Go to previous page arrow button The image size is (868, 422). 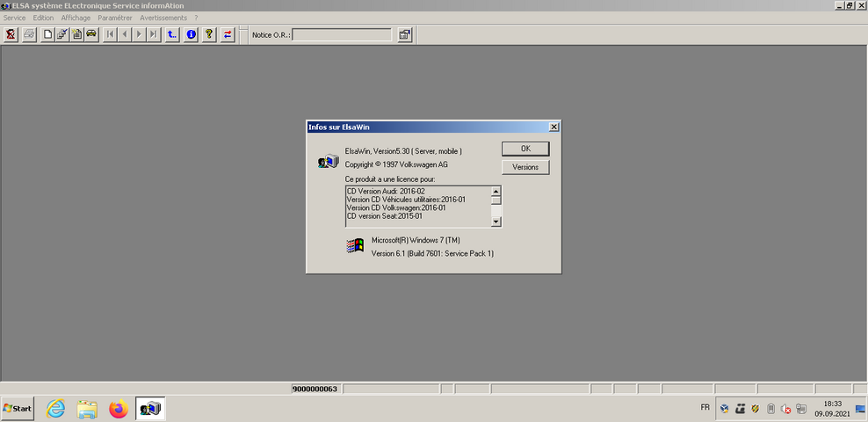click(125, 34)
